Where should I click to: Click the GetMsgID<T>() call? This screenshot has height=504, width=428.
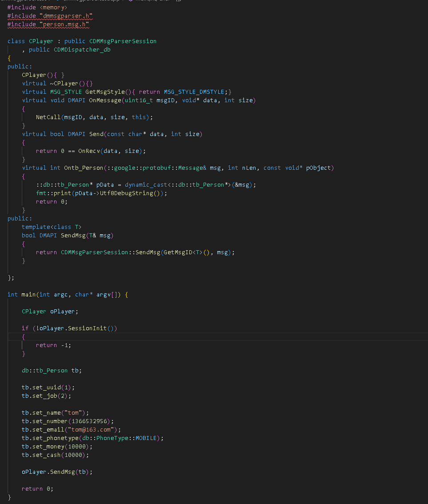click(x=186, y=252)
